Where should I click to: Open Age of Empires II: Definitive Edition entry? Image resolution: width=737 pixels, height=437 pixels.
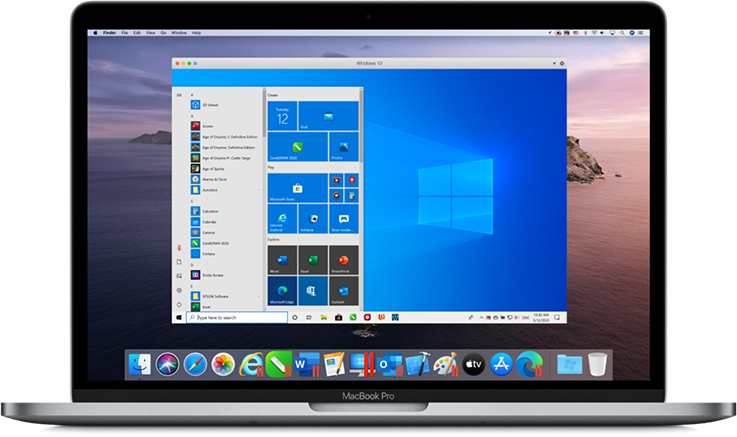225,137
